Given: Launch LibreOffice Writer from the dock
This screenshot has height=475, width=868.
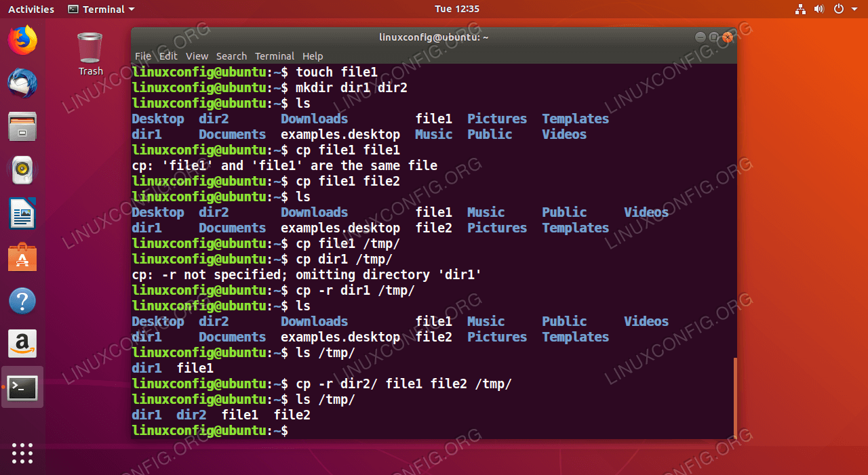Looking at the screenshot, I should point(22,214).
